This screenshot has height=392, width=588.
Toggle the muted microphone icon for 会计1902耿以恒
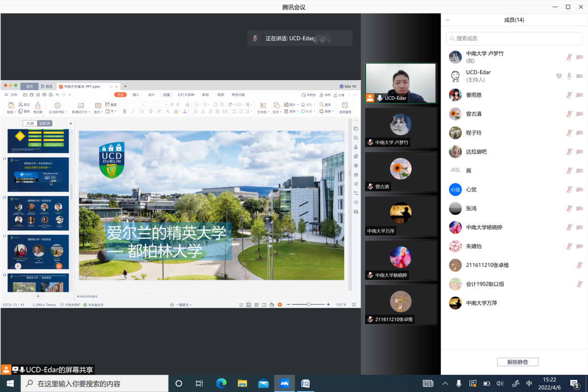(579, 284)
